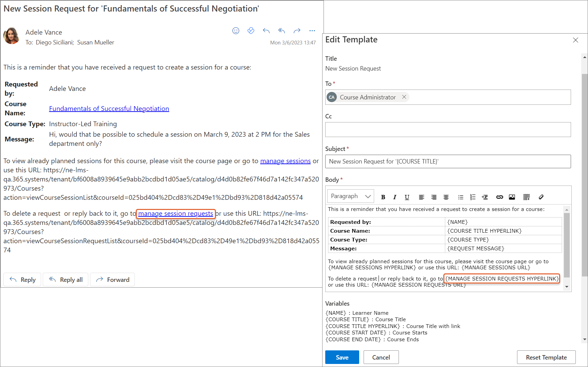Image resolution: width=588 pixels, height=367 pixels.
Task: Apply bulleted list formatting
Action: click(x=460, y=197)
